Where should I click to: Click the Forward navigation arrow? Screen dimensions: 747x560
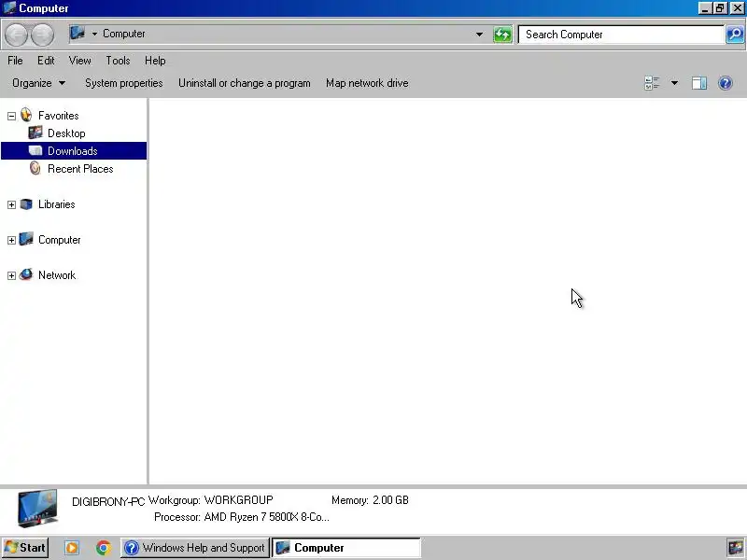42,35
